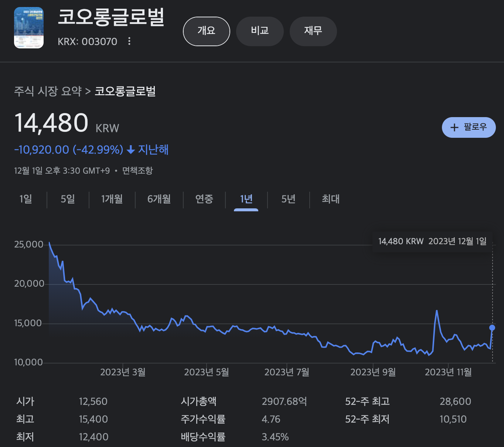
Task: Click the -10,920.00 (-42.99%) change text
Action: click(69, 150)
